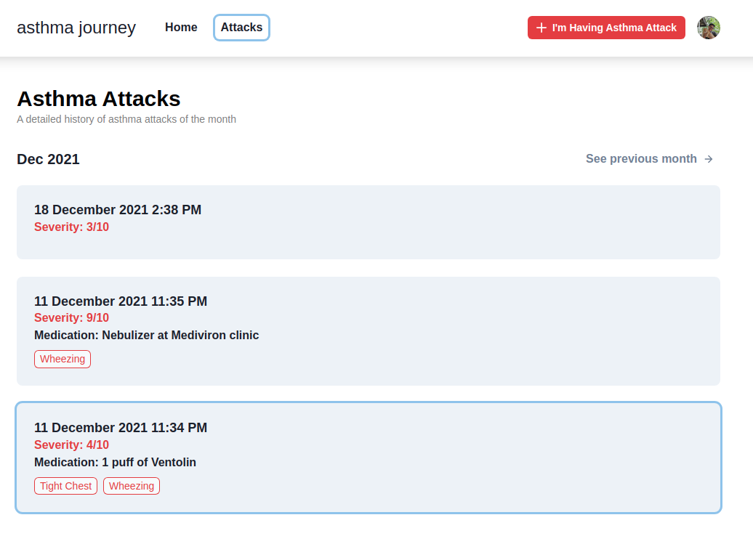Switch to the Home tab
This screenshot has height=560, width=753.
point(181,27)
